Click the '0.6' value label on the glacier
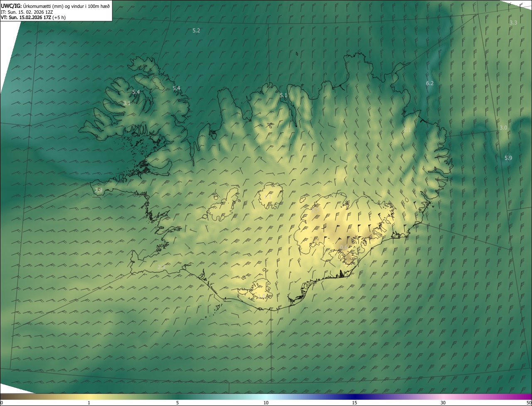 coord(344,247)
